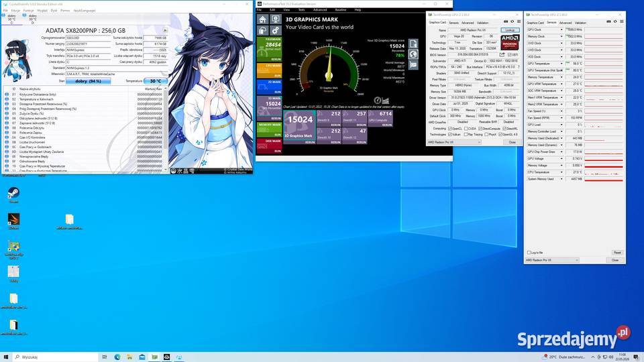Open the GPU VRM Temperature sensor dropdown
The width and height of the screenshot is (644, 362).
tap(561, 84)
